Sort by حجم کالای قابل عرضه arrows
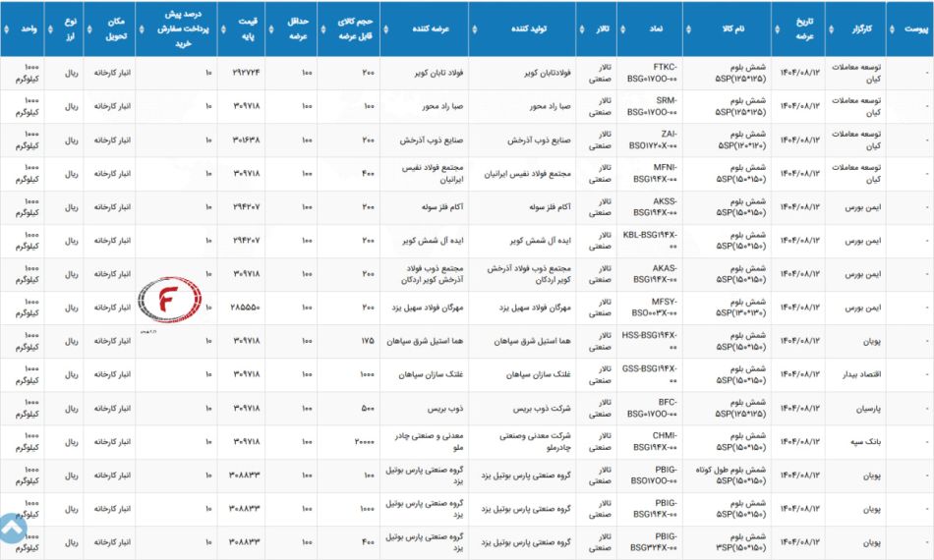Image resolution: width=934 pixels, height=560 pixels. 322,29
